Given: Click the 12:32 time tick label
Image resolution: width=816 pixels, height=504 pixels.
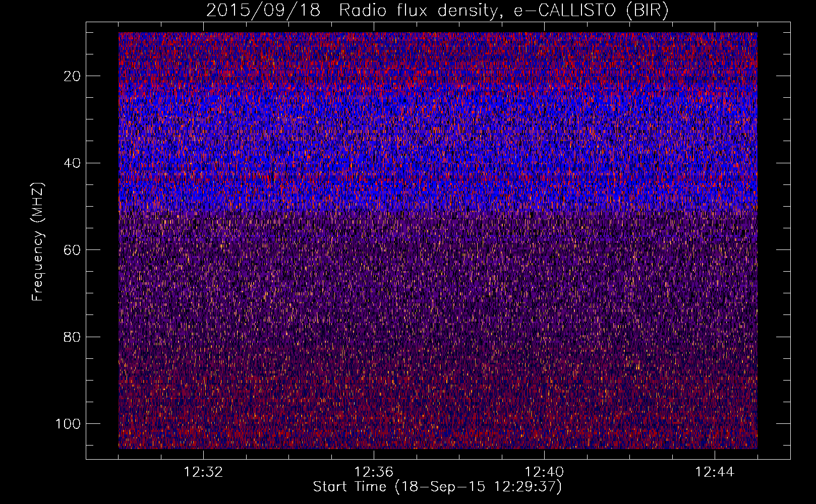Looking at the screenshot, I should click(x=203, y=472).
